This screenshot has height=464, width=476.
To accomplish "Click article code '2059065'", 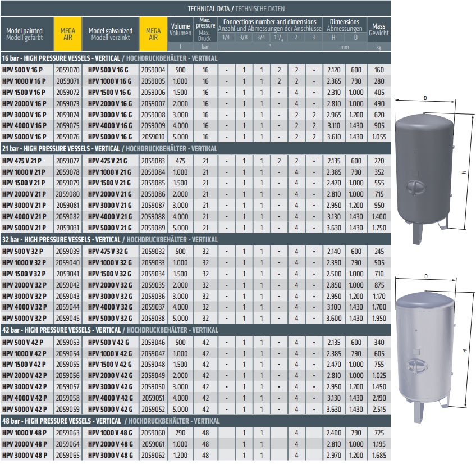I will pyautogui.click(x=68, y=455).
